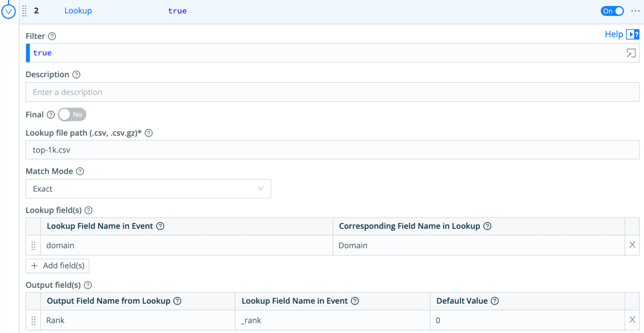Click the top-1k.csv lookup file path field
The image size is (644, 333).
[332, 150]
